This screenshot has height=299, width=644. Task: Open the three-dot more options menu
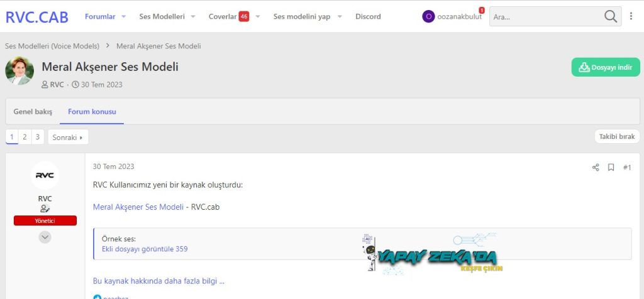(631, 16)
